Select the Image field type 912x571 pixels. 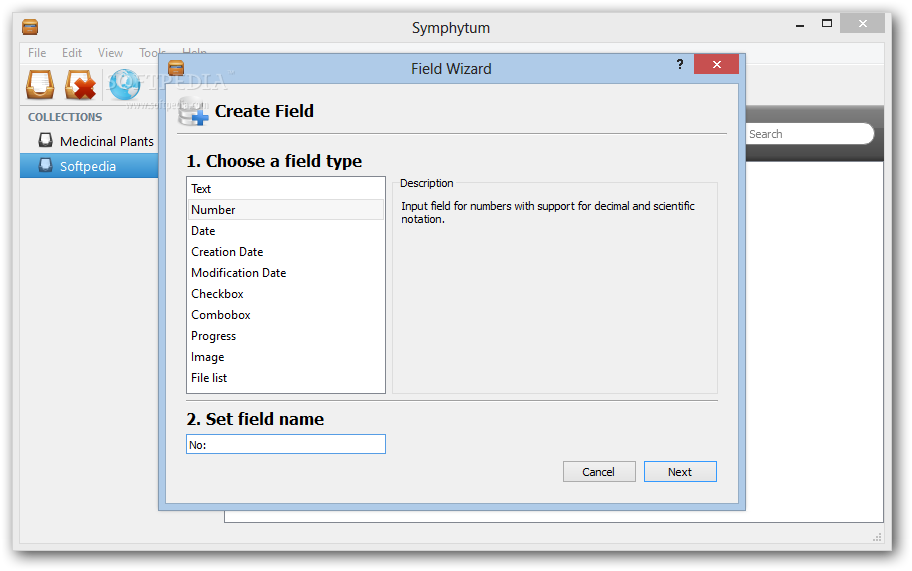(286, 356)
